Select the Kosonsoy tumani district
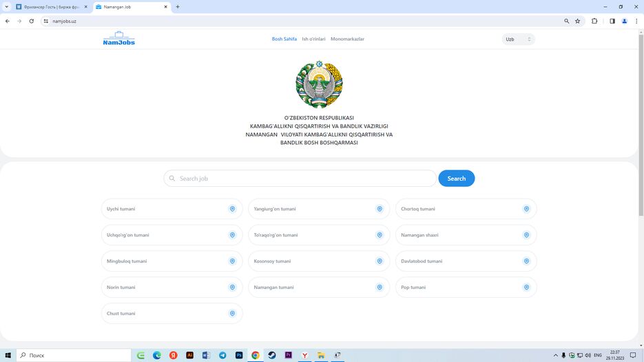The height and width of the screenshot is (362, 644). 319,261
